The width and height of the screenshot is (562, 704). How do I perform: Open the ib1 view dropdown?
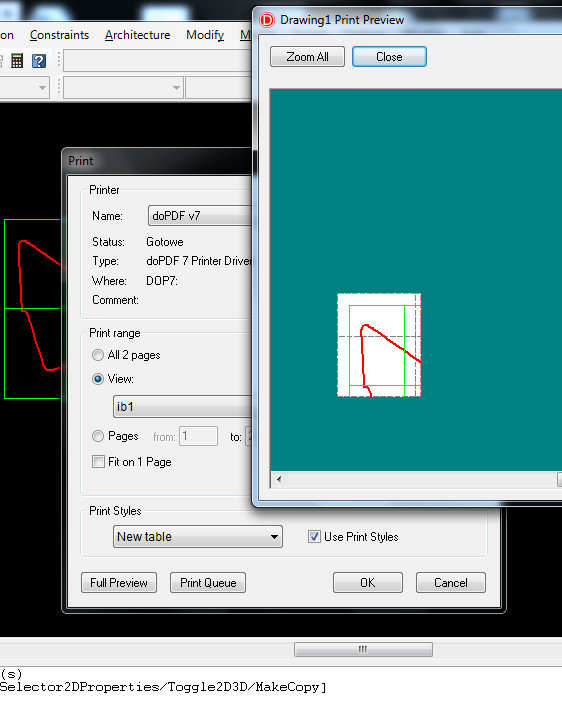[x=182, y=407]
